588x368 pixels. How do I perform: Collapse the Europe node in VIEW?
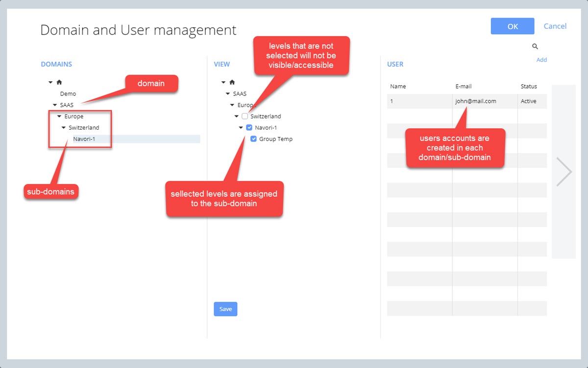232,105
